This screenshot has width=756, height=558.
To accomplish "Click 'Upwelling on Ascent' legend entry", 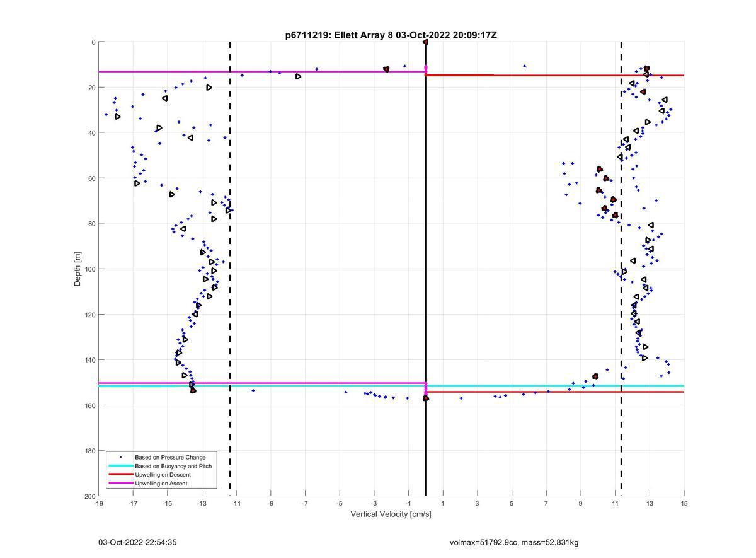I will [161, 484].
